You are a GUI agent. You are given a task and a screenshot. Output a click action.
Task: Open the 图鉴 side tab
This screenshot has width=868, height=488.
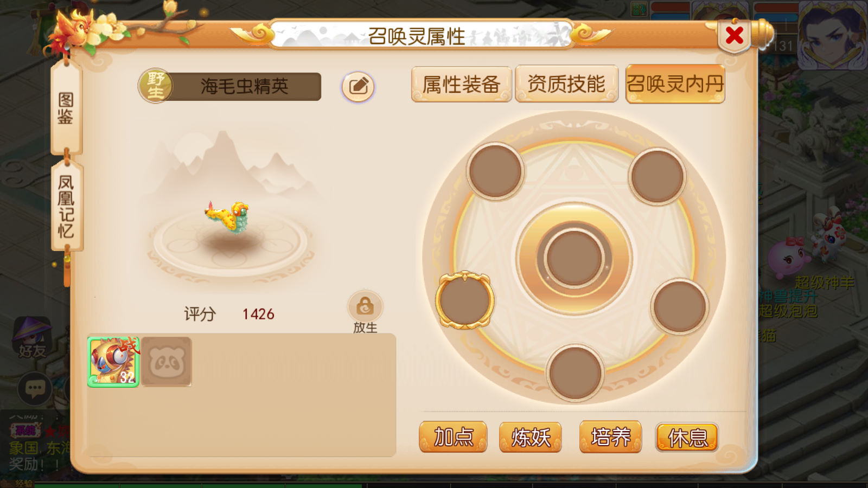[66, 108]
